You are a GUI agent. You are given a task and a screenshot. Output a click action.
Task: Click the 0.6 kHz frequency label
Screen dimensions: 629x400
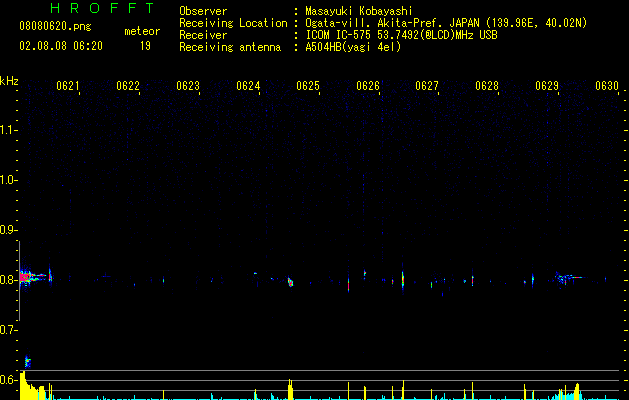click(x=8, y=380)
